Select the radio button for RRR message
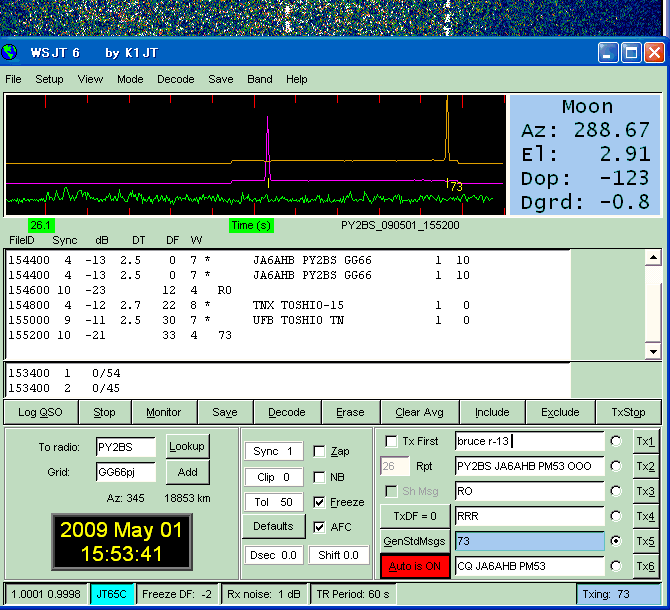 (617, 516)
